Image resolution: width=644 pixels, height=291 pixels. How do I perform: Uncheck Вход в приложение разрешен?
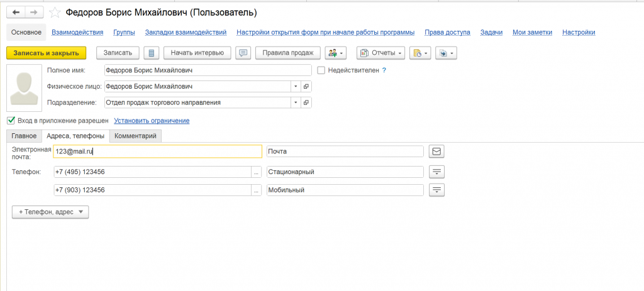coord(11,121)
